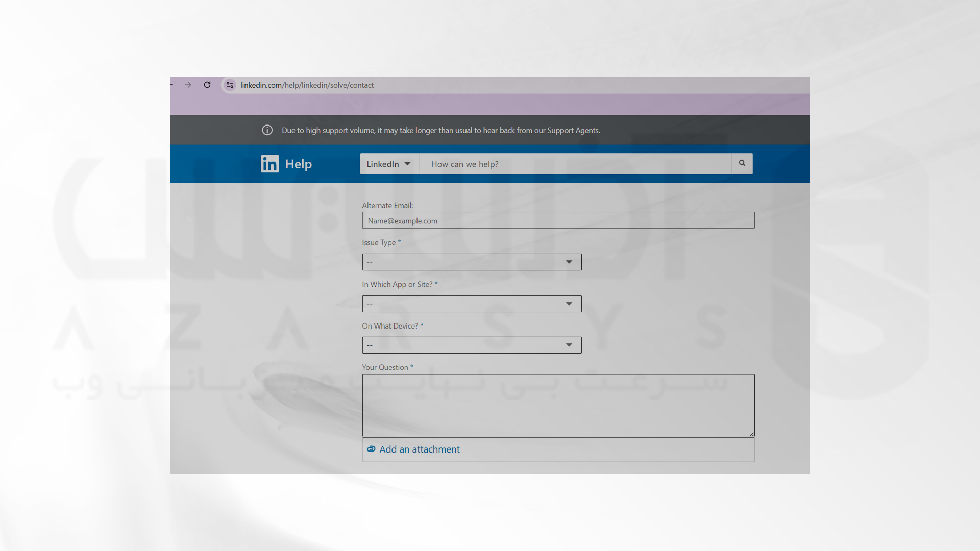This screenshot has width=980, height=551.
Task: Click the Help link in the header
Action: pyautogui.click(x=299, y=164)
